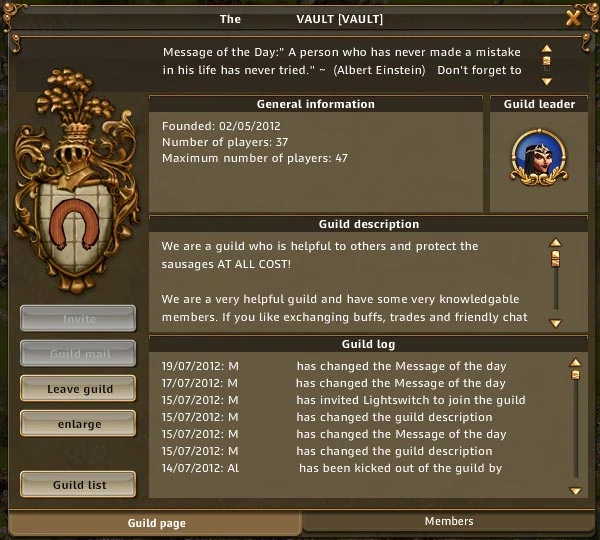Click the Leave guild button

tap(78, 388)
